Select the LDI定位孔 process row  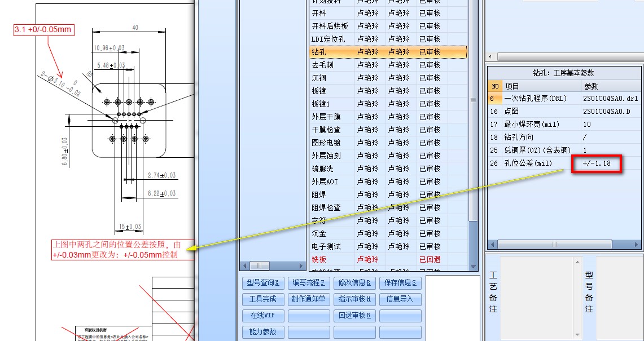(388, 39)
